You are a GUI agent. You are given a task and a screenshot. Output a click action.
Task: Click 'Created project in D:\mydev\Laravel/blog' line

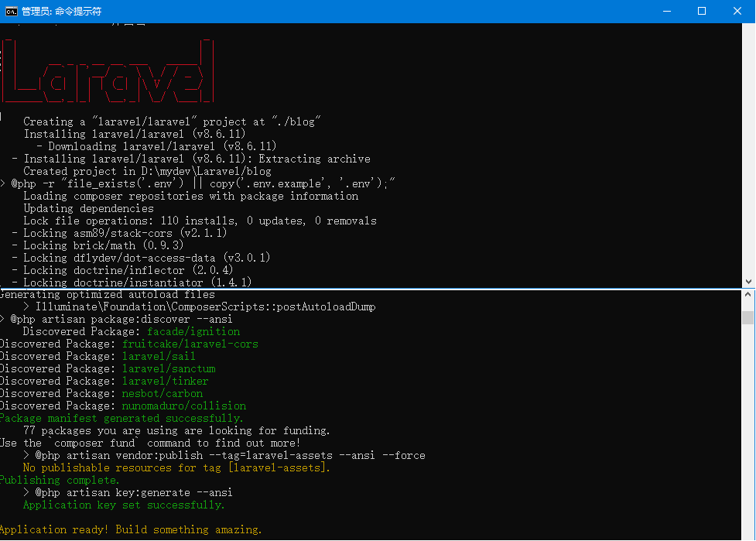coord(147,171)
